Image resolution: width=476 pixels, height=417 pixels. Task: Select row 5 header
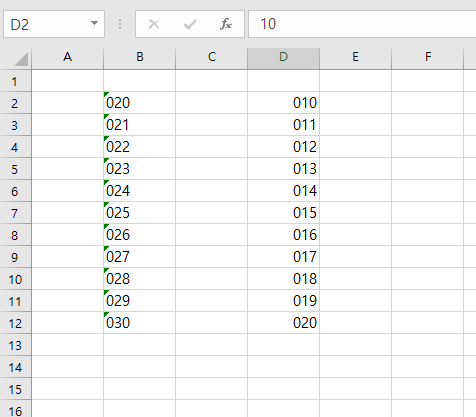click(x=15, y=169)
